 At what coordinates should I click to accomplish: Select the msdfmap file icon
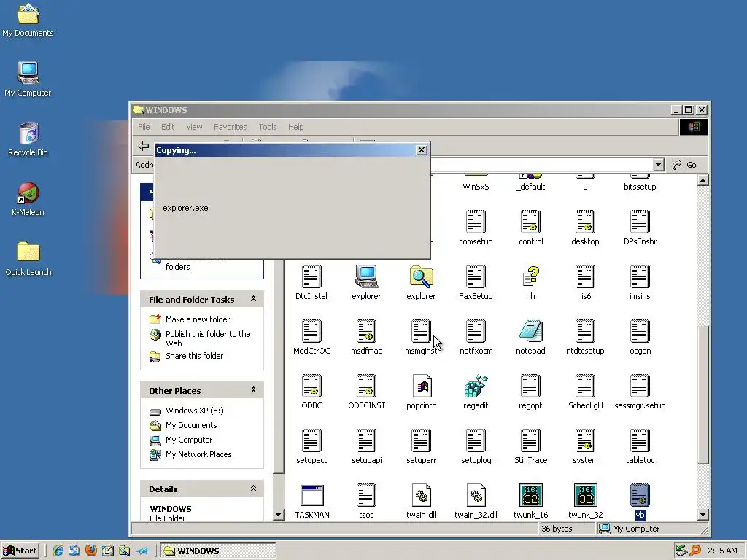[x=366, y=331]
